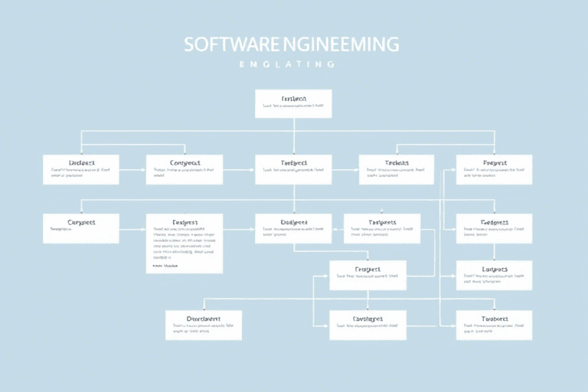Select the arrow linking Conypect to Tadypect
Viewport: 588px width, 392px height.
coord(239,170)
